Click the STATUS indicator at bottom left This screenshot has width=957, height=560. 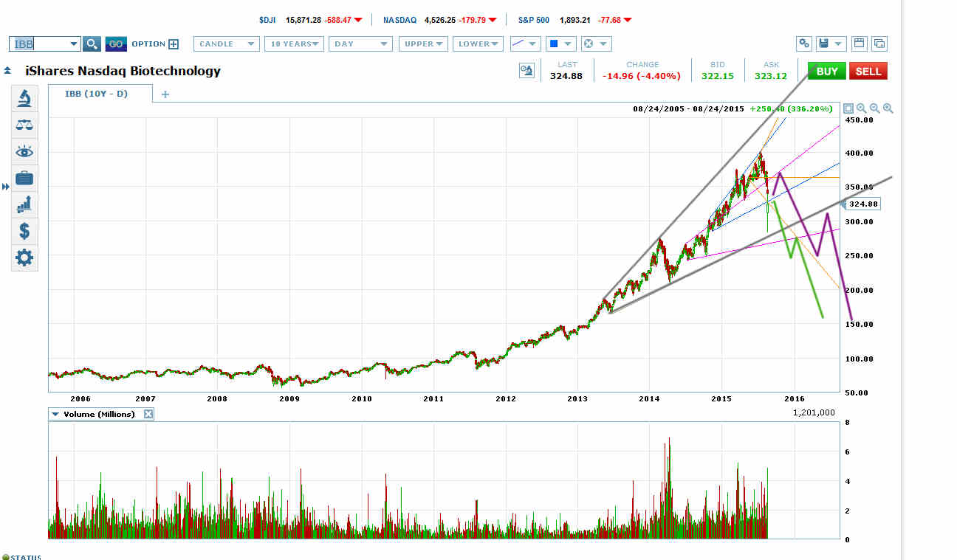(x=22, y=557)
